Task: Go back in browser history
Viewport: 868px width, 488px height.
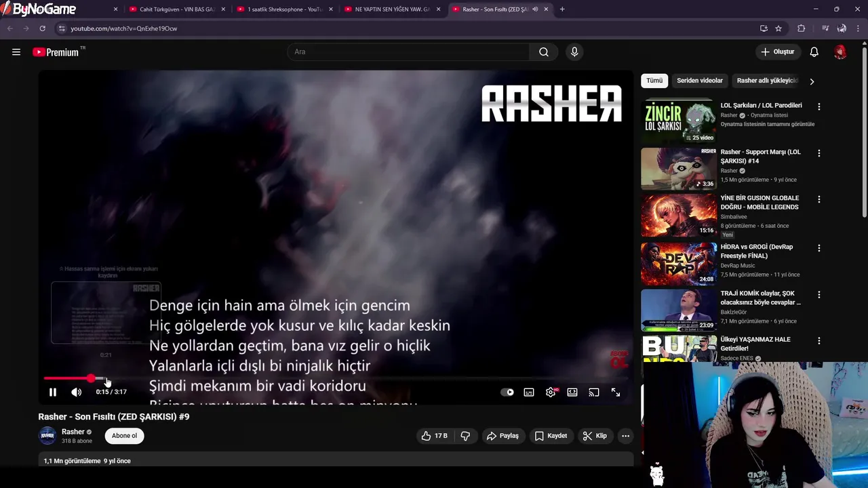Action: point(9,28)
